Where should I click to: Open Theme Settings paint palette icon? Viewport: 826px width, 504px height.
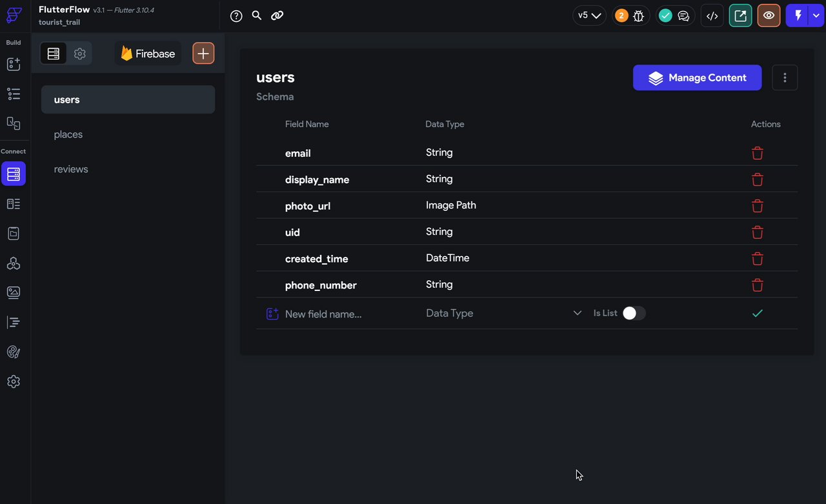click(14, 352)
